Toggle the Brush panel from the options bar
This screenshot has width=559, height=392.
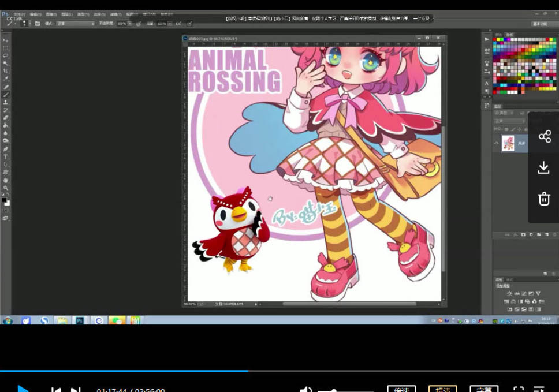(38, 24)
